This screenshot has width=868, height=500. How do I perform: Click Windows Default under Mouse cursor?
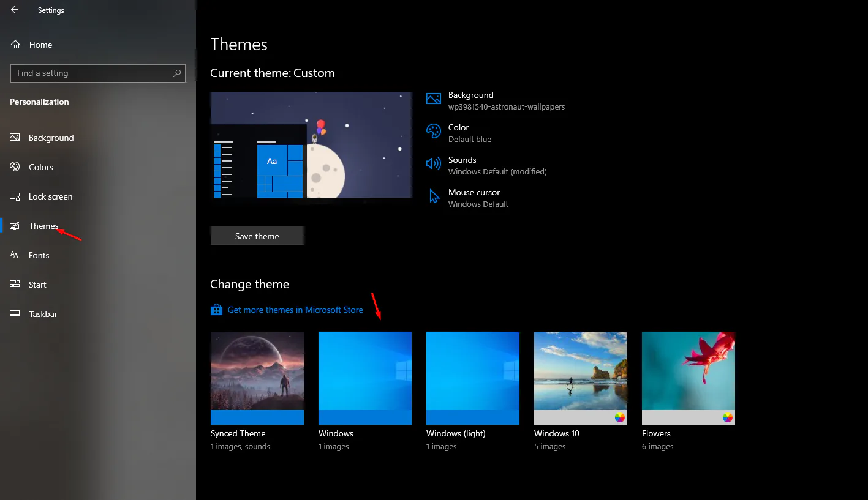point(478,204)
